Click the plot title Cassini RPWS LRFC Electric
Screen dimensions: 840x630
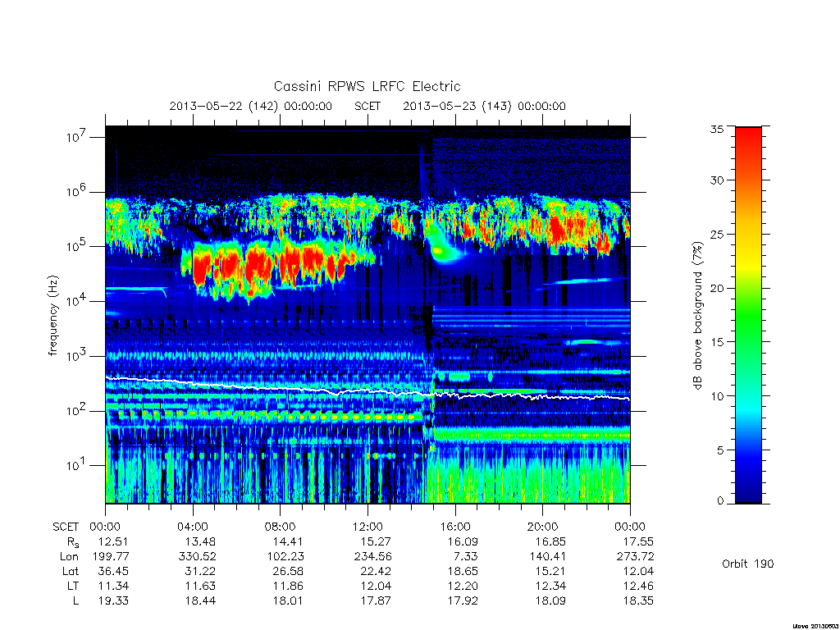click(x=367, y=86)
